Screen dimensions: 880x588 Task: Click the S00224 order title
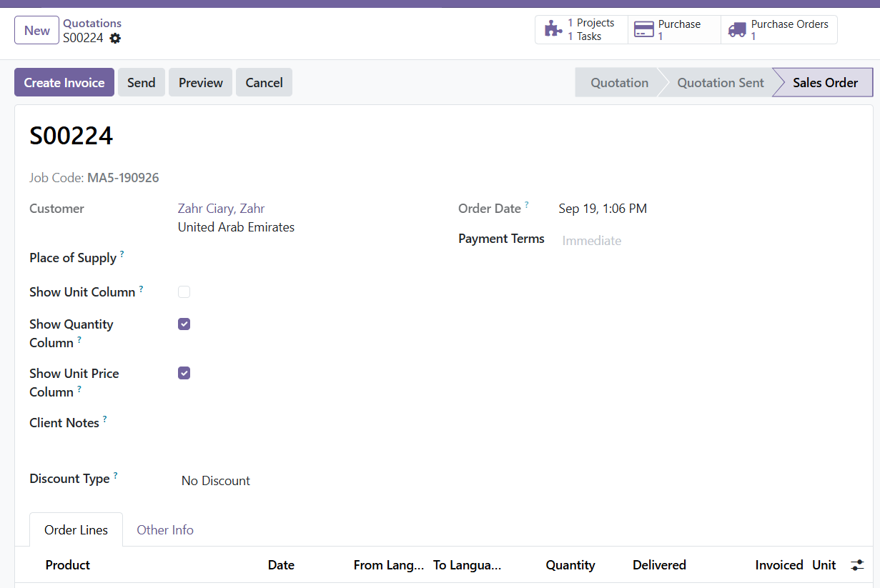click(71, 135)
